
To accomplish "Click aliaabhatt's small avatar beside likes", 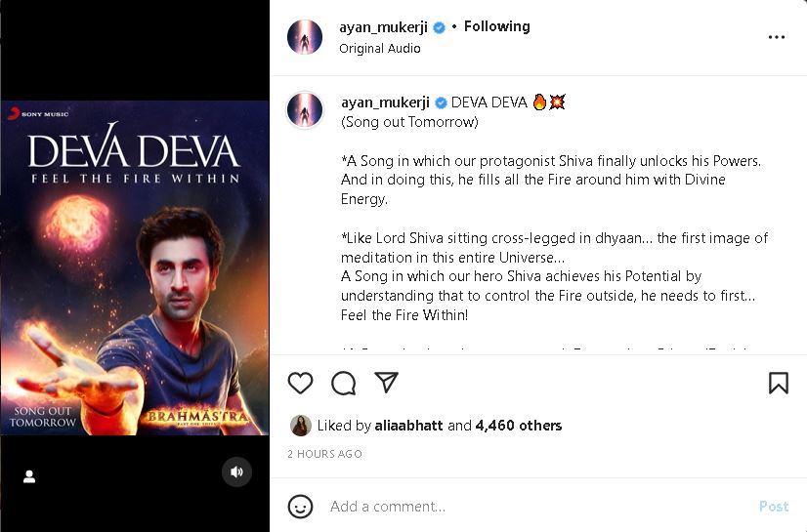I will click(x=301, y=426).
